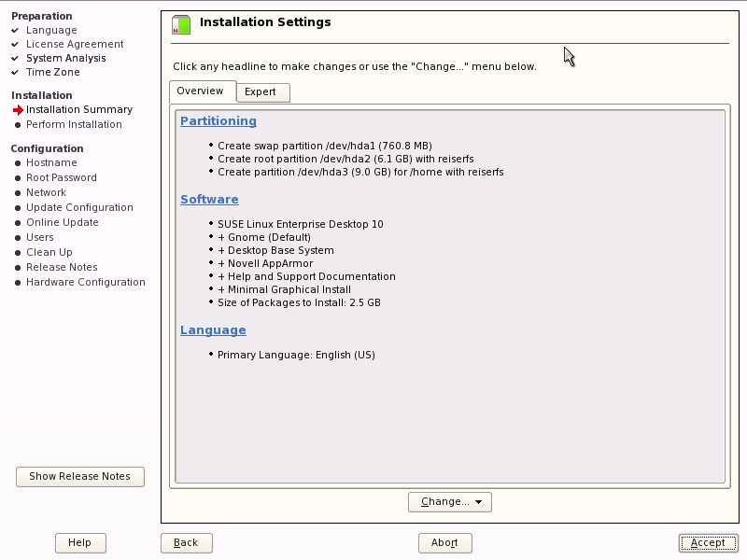The height and width of the screenshot is (560, 747).
Task: Click the root partition /dev/hda2 line
Action: (x=345, y=159)
